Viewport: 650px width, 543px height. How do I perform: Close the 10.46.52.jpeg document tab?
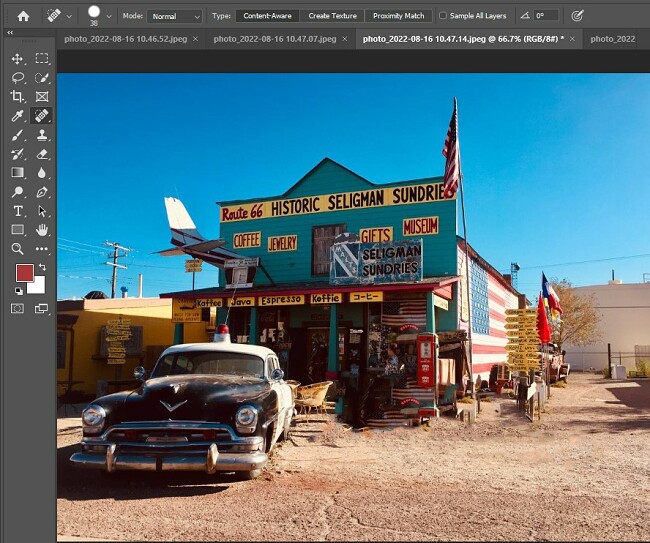click(x=196, y=39)
